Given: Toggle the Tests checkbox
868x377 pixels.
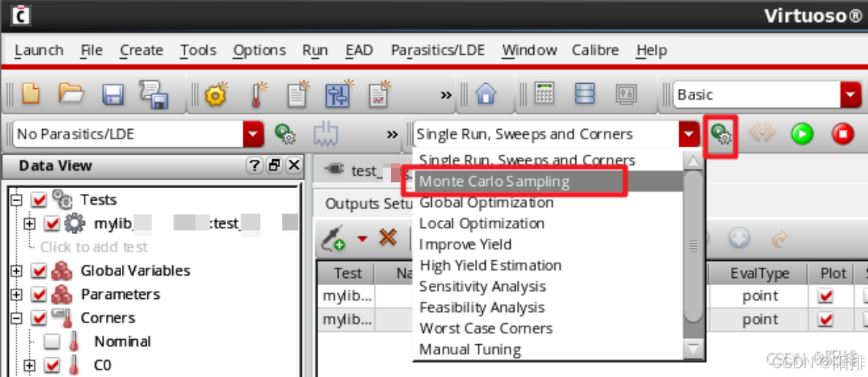Looking at the screenshot, I should click(x=39, y=199).
